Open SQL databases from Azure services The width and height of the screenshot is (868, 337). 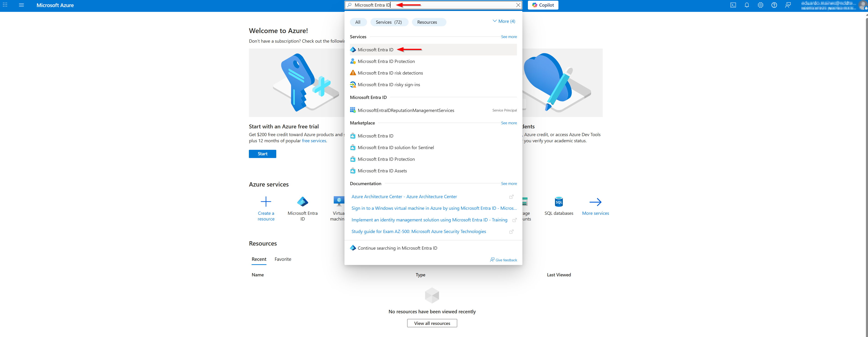point(559,206)
